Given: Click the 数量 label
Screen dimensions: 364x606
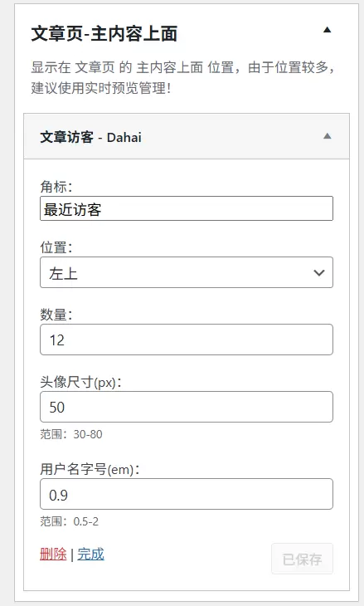Looking at the screenshot, I should [x=56, y=315].
